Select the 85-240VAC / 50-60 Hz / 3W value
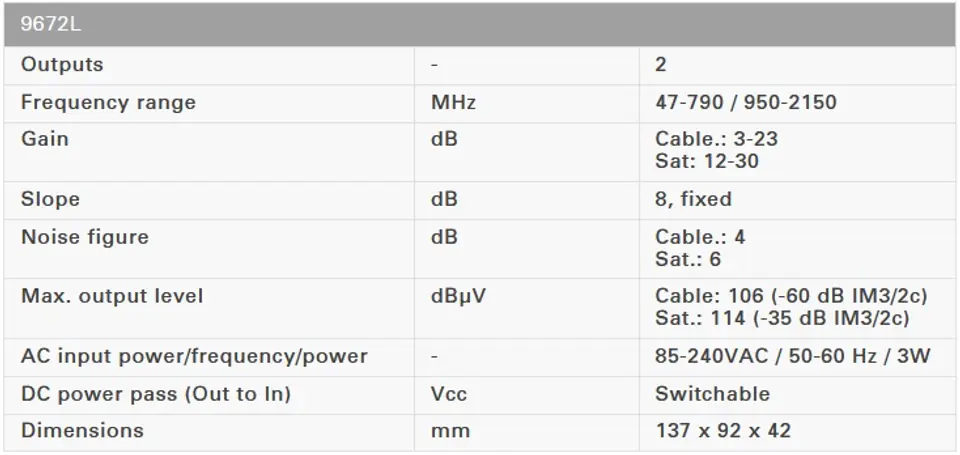The image size is (960, 455). click(793, 356)
